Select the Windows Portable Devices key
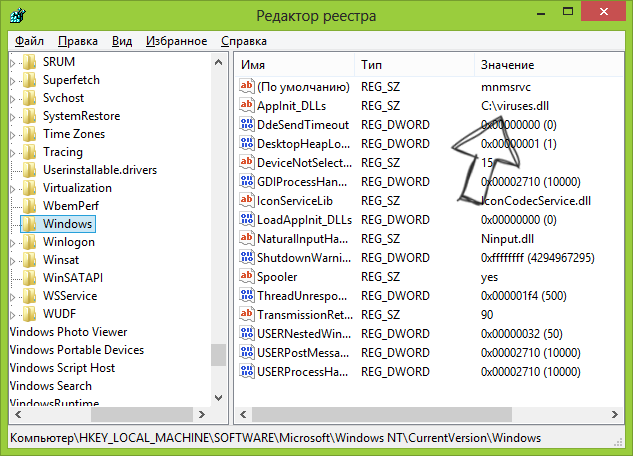The width and height of the screenshot is (633, 456). [77, 350]
